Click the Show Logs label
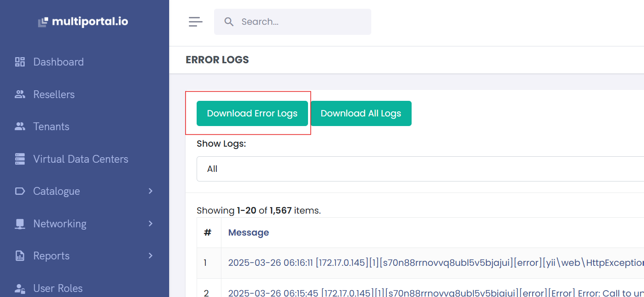Viewport: 644px width, 297px height. [221, 143]
